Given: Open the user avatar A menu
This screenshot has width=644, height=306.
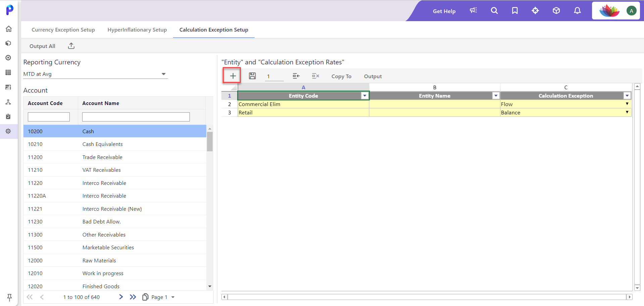Looking at the screenshot, I should coord(631,11).
